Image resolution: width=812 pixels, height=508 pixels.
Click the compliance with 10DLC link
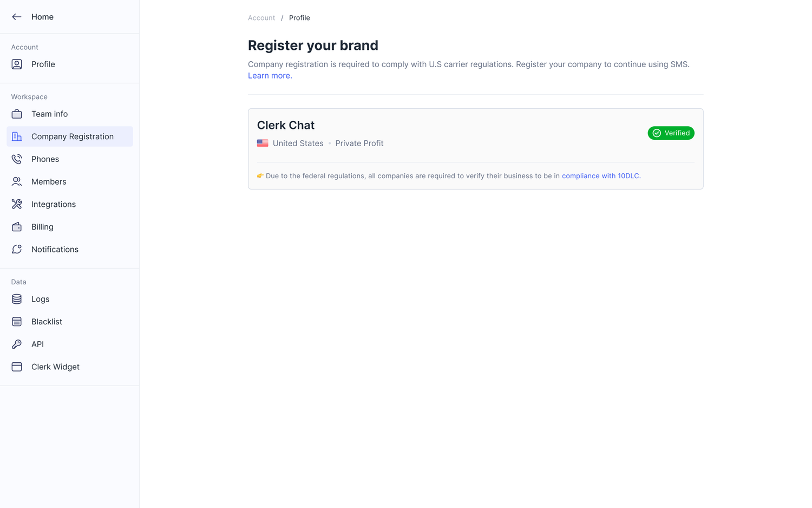(x=600, y=175)
